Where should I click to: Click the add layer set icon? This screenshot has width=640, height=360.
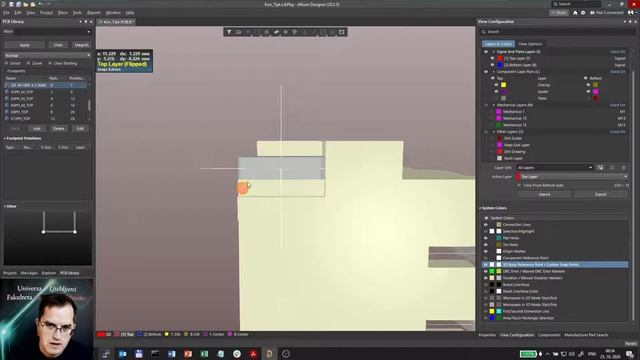pos(600,167)
